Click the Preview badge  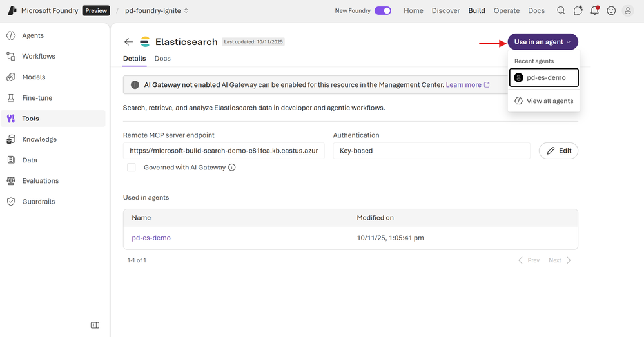coord(96,11)
